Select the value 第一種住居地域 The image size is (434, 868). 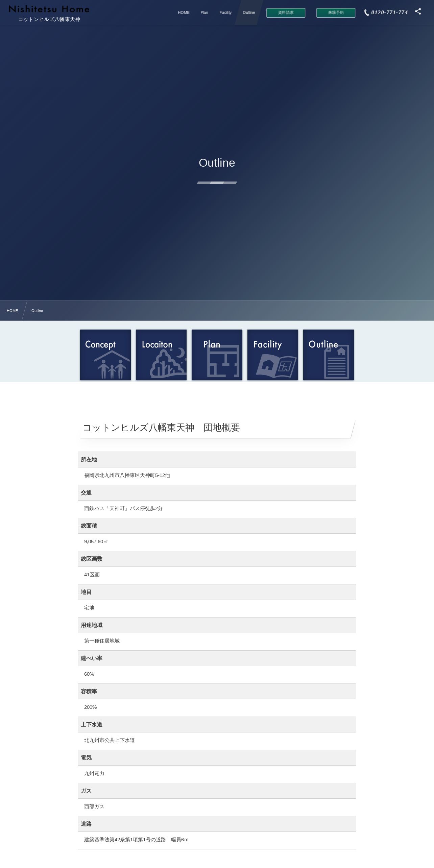[102, 641]
